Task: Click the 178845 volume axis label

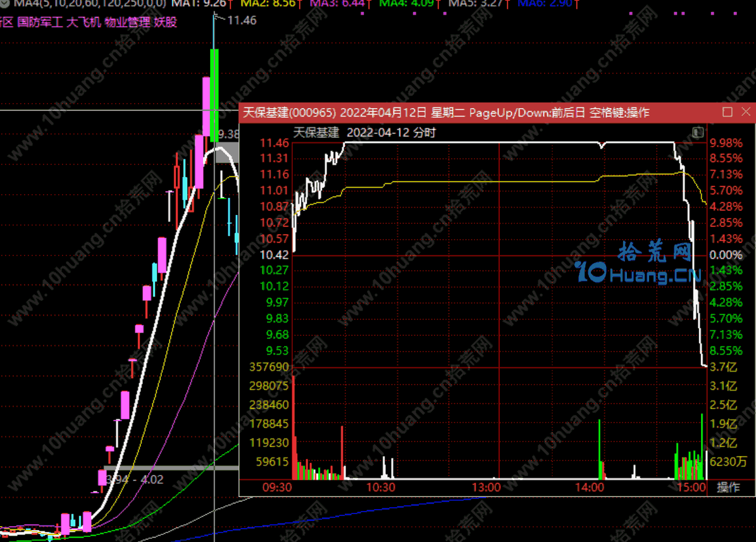Action: [x=269, y=424]
